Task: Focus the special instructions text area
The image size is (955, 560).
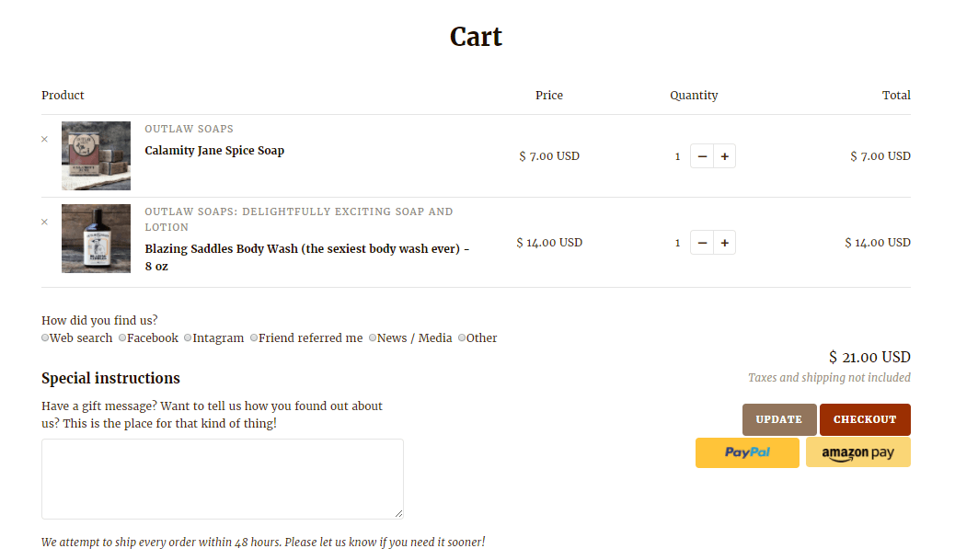Action: click(223, 479)
